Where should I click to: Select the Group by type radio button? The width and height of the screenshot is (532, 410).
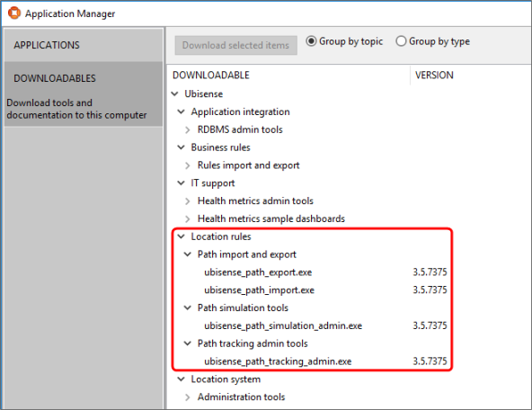[x=401, y=41]
